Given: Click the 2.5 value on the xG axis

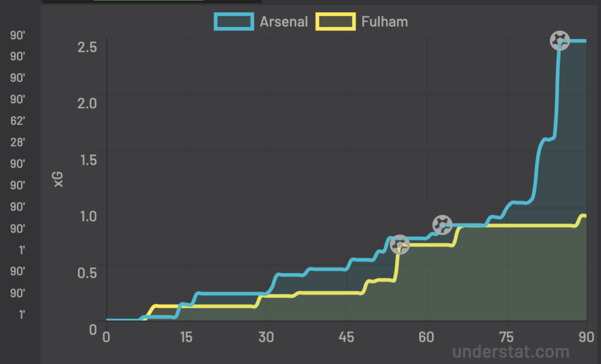Looking at the screenshot, I should pos(87,47).
